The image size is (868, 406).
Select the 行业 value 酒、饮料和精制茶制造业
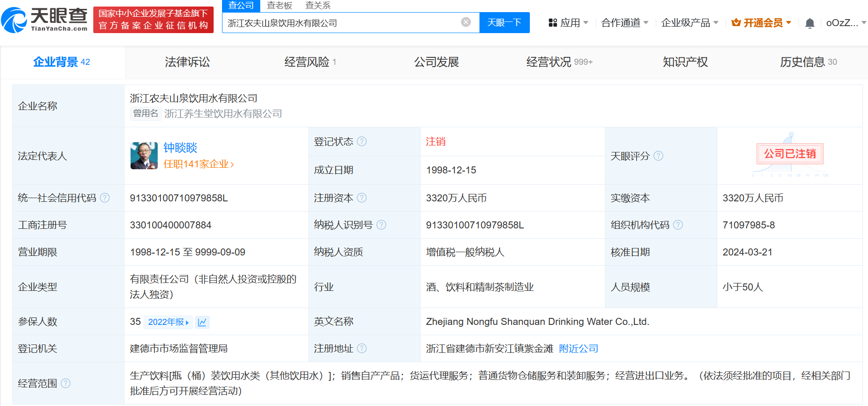coord(480,287)
